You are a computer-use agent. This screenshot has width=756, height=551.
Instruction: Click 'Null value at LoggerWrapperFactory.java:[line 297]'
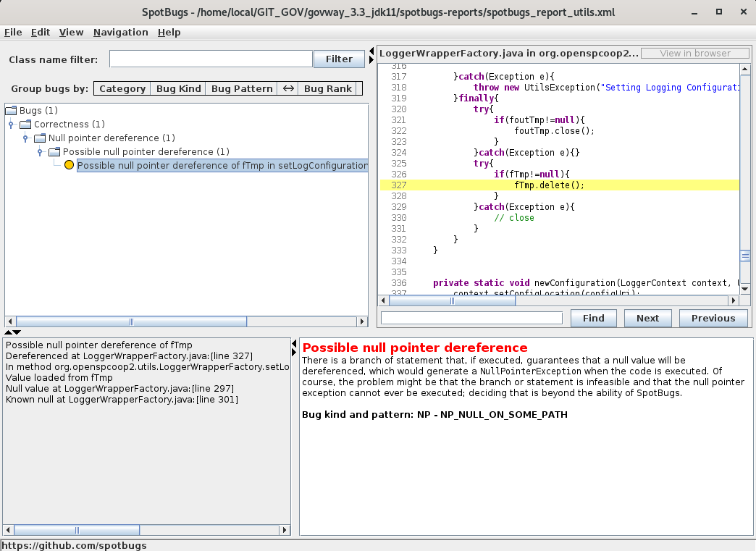[x=119, y=389]
